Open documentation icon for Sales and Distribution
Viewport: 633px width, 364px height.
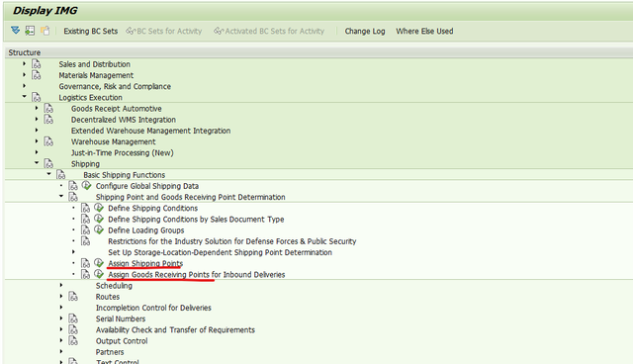tap(37, 64)
